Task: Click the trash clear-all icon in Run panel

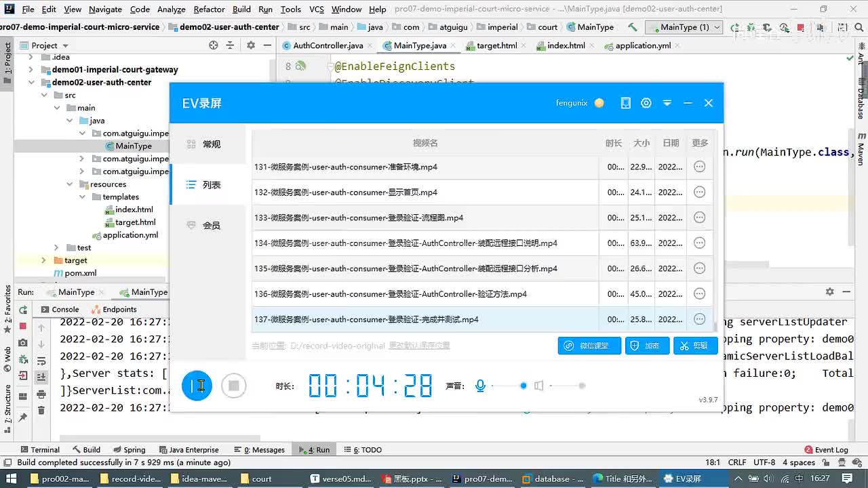Action: (x=41, y=411)
